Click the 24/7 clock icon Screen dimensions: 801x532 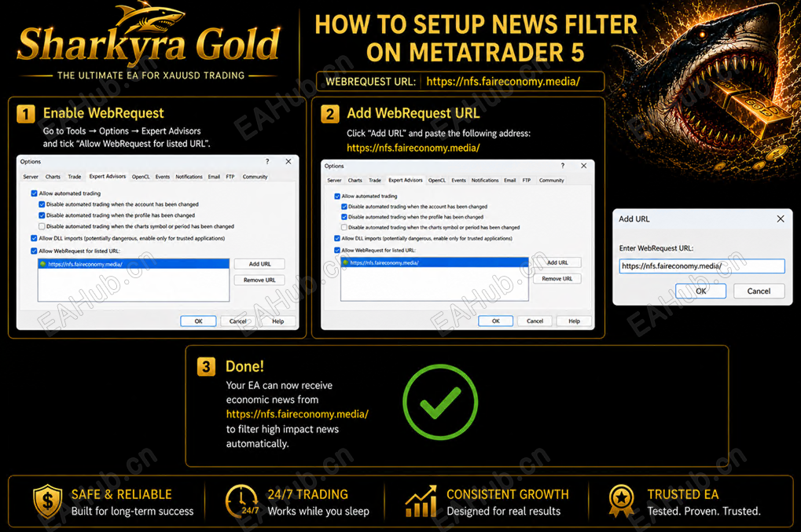(241, 501)
